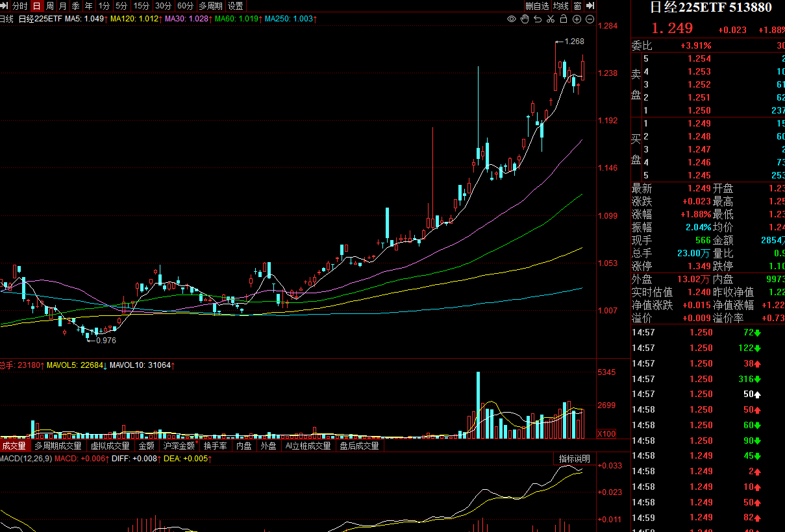Select the 虚拟成交量 indicator tab

110,446
